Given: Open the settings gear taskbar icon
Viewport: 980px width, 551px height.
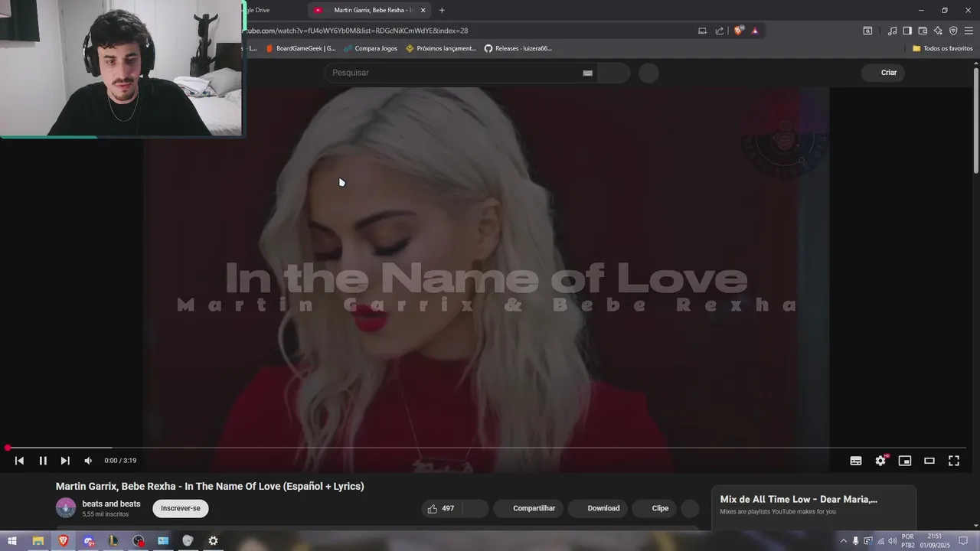Looking at the screenshot, I should coord(213,541).
